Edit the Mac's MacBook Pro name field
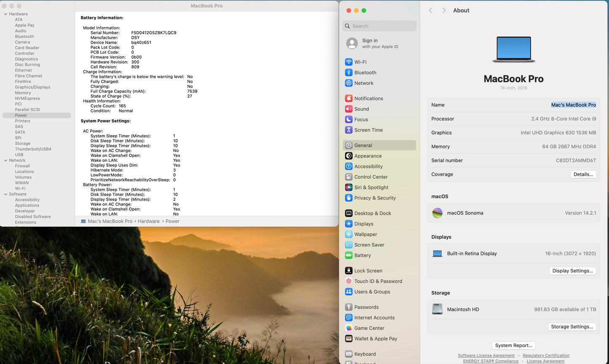 [574, 105]
